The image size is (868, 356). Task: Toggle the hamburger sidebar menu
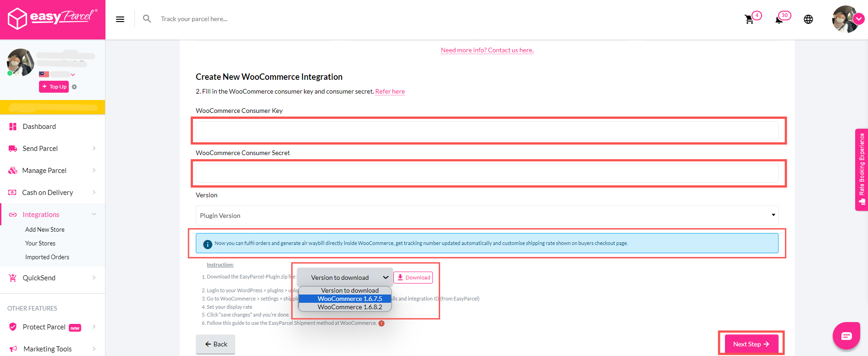tap(120, 19)
